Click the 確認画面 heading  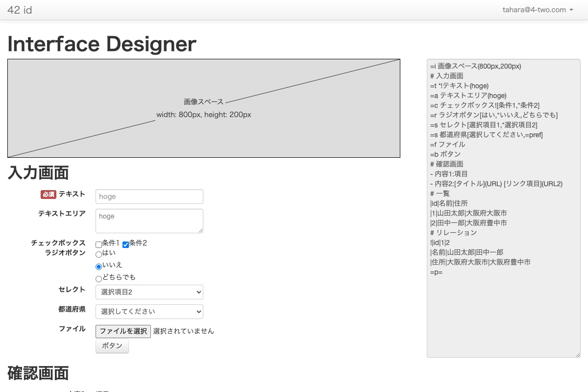click(x=38, y=373)
